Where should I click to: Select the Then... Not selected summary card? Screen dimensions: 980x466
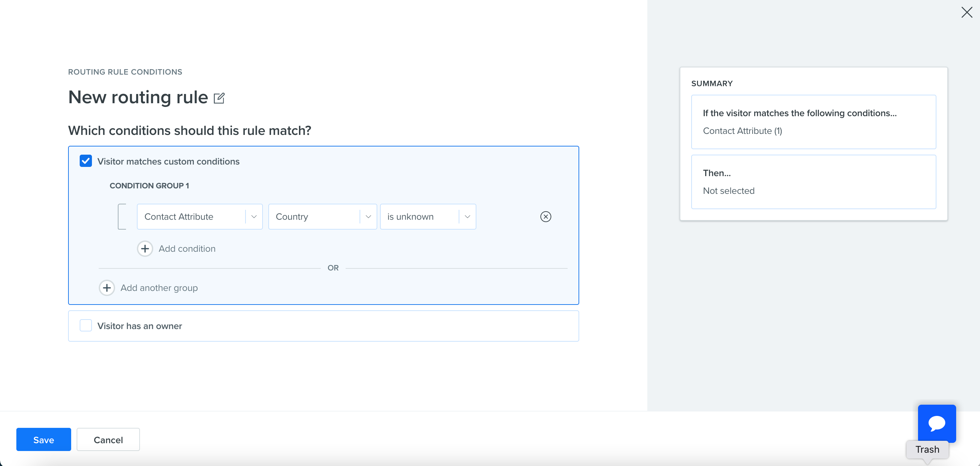point(813,182)
